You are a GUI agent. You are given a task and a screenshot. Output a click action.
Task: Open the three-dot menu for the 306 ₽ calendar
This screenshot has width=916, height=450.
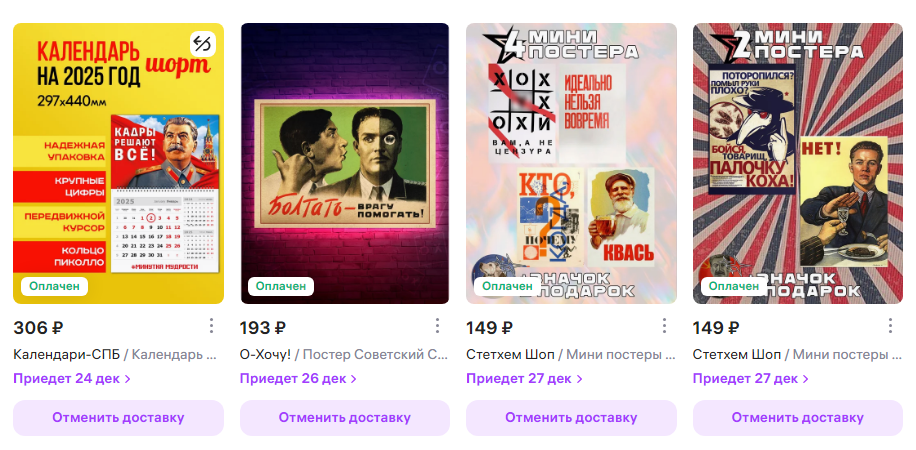(211, 326)
